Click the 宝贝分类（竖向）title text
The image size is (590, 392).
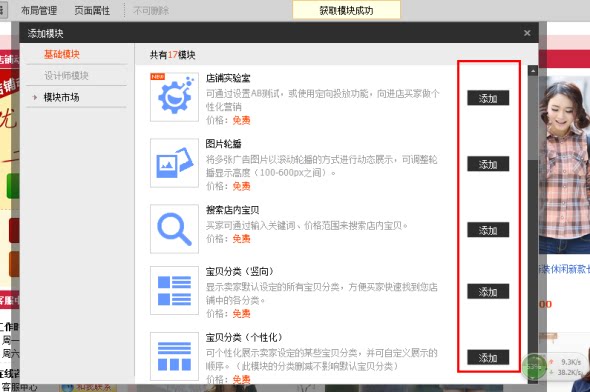point(240,271)
